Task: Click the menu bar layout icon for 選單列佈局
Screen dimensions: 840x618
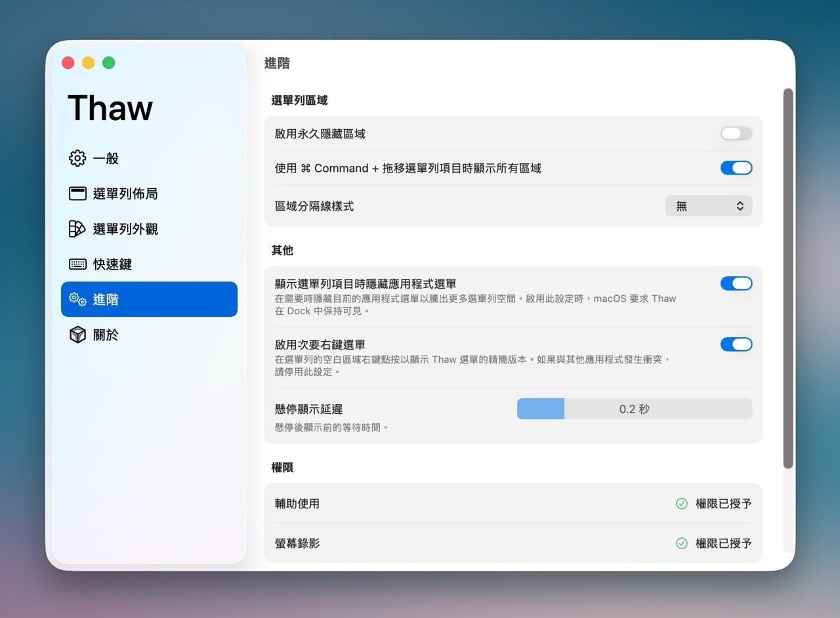Action: coord(77,194)
